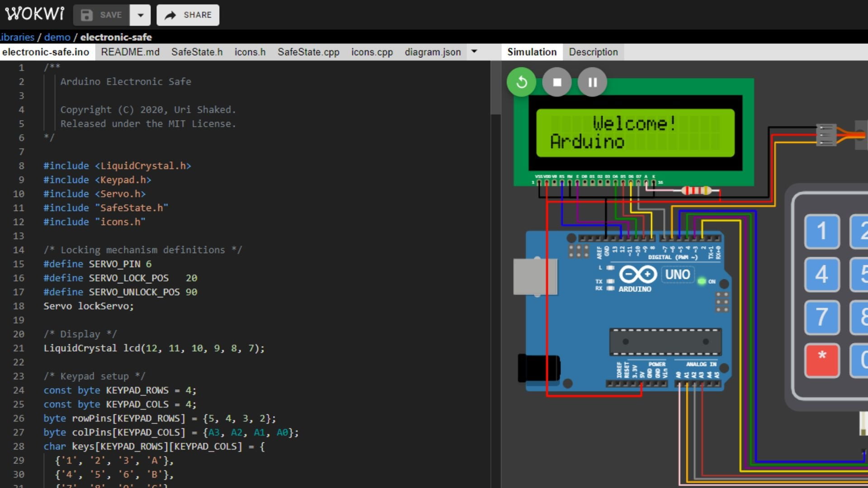868x488 pixels.
Task: Click the Wokwi logo
Action: (35, 14)
